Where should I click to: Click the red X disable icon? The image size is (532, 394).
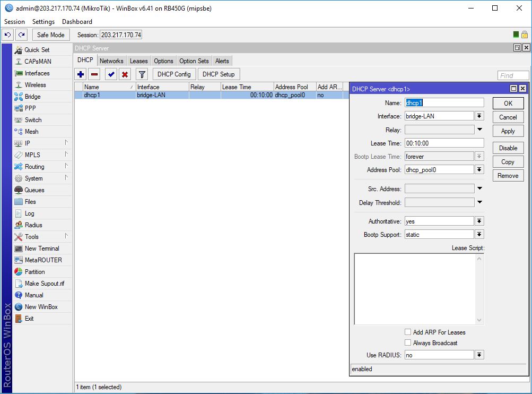[x=125, y=74]
